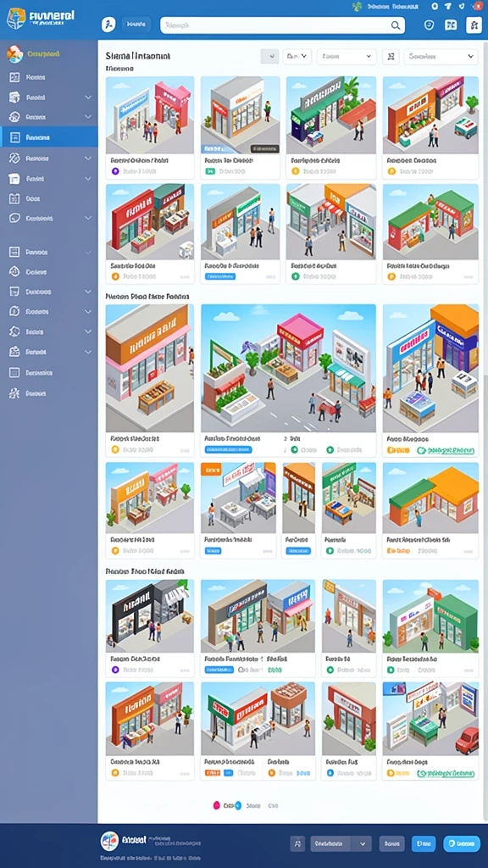Click the circular face icon in the blue header

tap(429, 25)
